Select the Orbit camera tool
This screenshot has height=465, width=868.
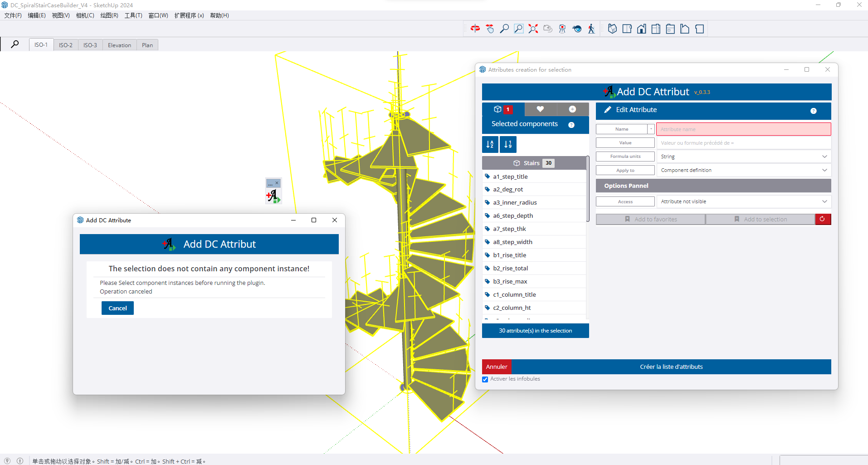(475, 29)
